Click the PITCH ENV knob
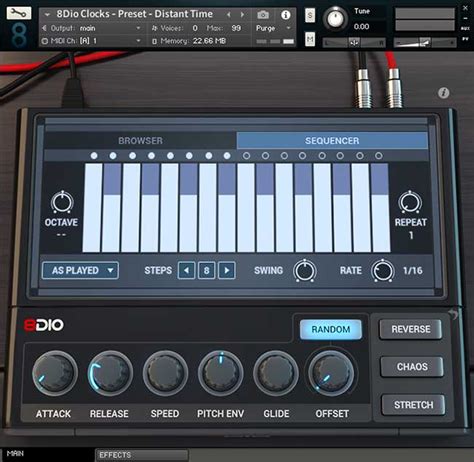 click(221, 373)
